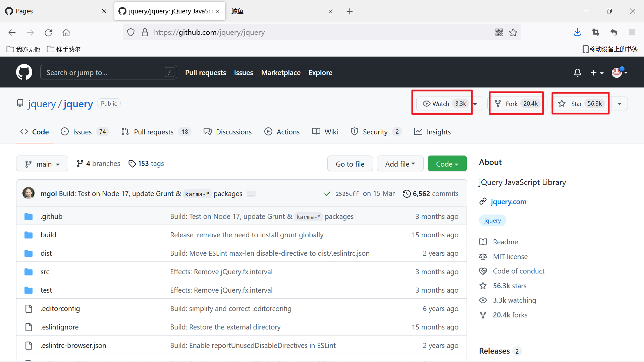Expand the commit message ellipsis
644x362 pixels.
[x=251, y=194]
